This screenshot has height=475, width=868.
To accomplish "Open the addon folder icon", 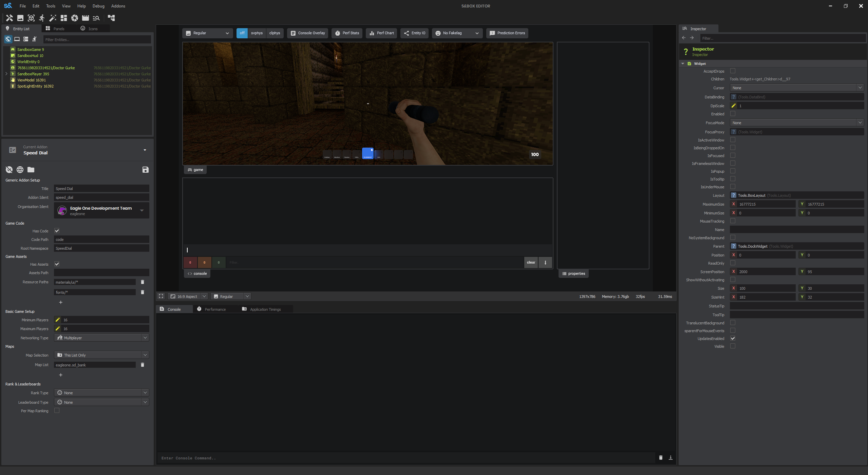I will click(31, 170).
